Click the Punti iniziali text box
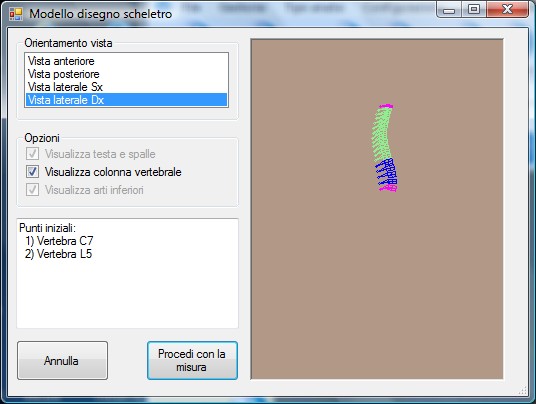This screenshot has width=536, height=404. [128, 273]
